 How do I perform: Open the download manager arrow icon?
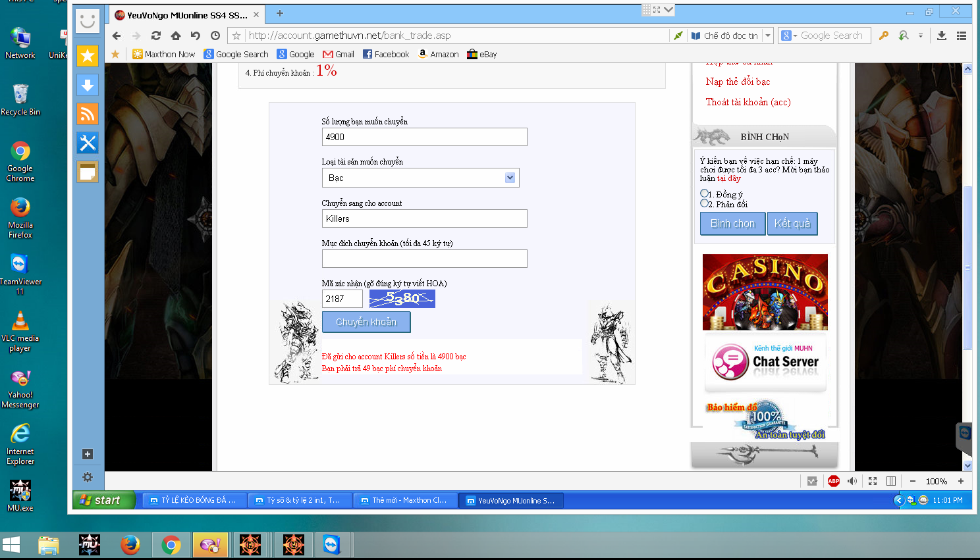coord(942,36)
